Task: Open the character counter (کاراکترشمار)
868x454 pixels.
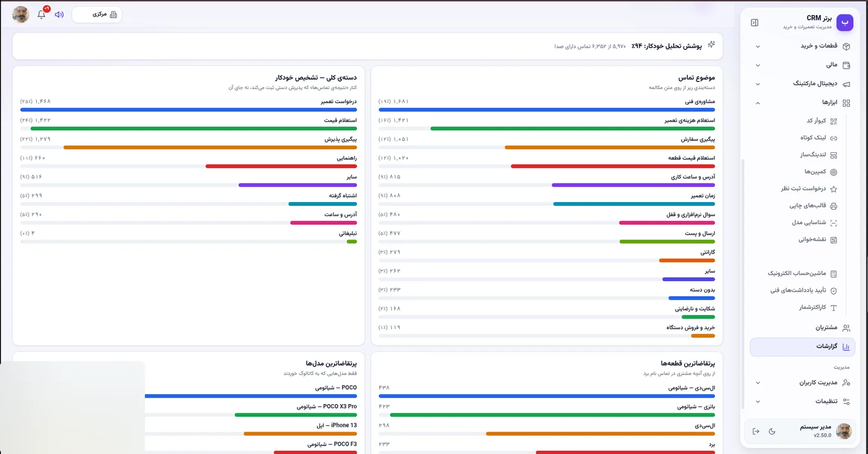Action: click(x=818, y=307)
